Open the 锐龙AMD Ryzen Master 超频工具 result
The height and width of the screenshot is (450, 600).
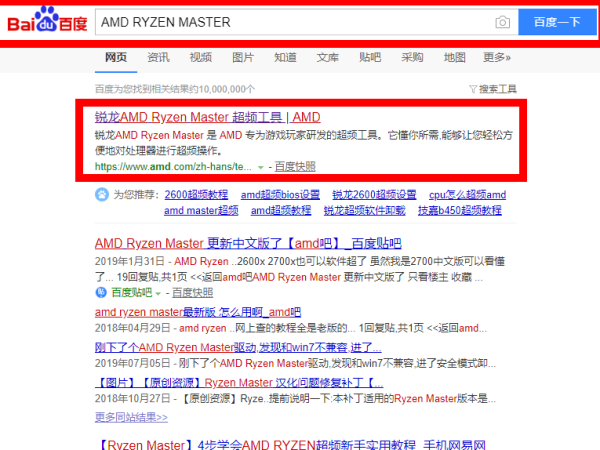click(x=207, y=117)
